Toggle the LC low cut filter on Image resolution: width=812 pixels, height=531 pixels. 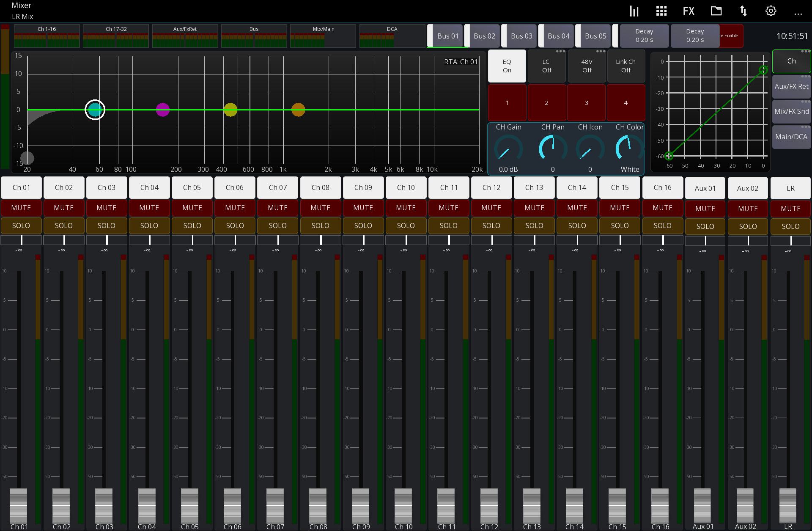pos(546,66)
